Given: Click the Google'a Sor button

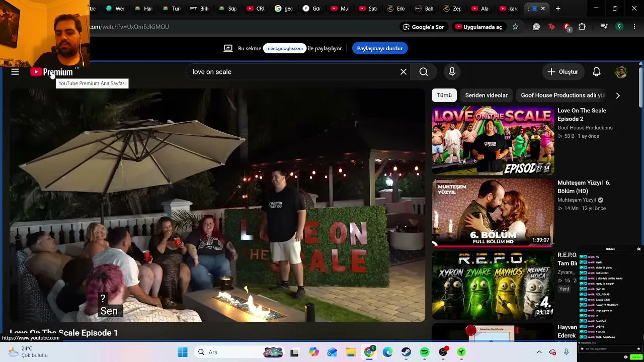Looking at the screenshot, I should pos(423,27).
